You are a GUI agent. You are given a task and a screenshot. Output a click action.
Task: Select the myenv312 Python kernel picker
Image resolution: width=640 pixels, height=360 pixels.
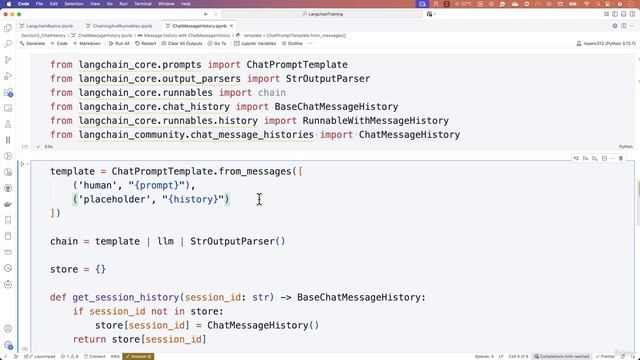pyautogui.click(x=606, y=43)
